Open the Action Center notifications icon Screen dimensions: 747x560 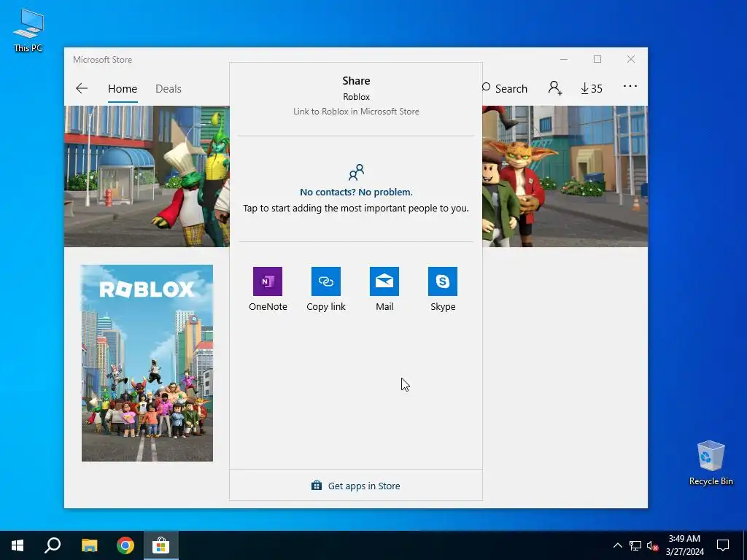(723, 545)
